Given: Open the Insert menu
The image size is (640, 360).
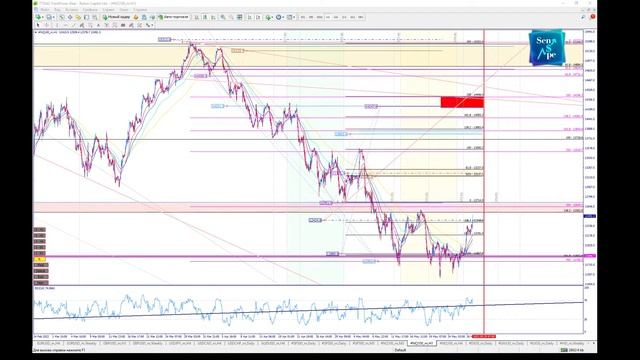Looking at the screenshot, I should click(x=71, y=9).
